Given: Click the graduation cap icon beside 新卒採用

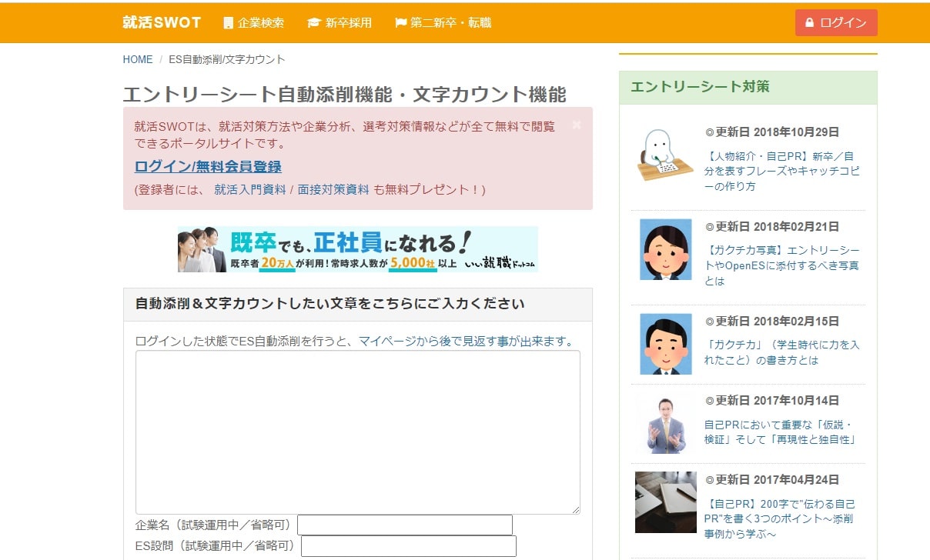Looking at the screenshot, I should (x=313, y=23).
